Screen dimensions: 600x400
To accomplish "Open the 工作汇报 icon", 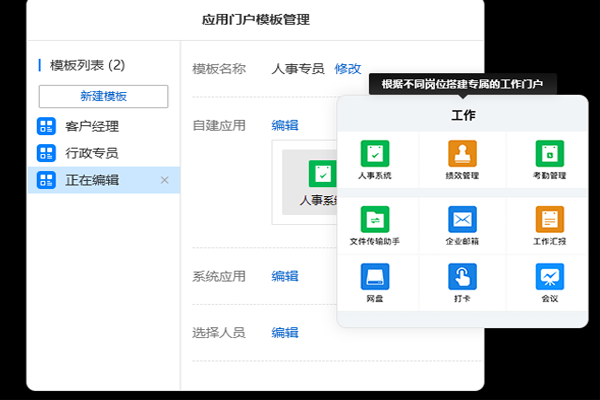I will [x=549, y=219].
